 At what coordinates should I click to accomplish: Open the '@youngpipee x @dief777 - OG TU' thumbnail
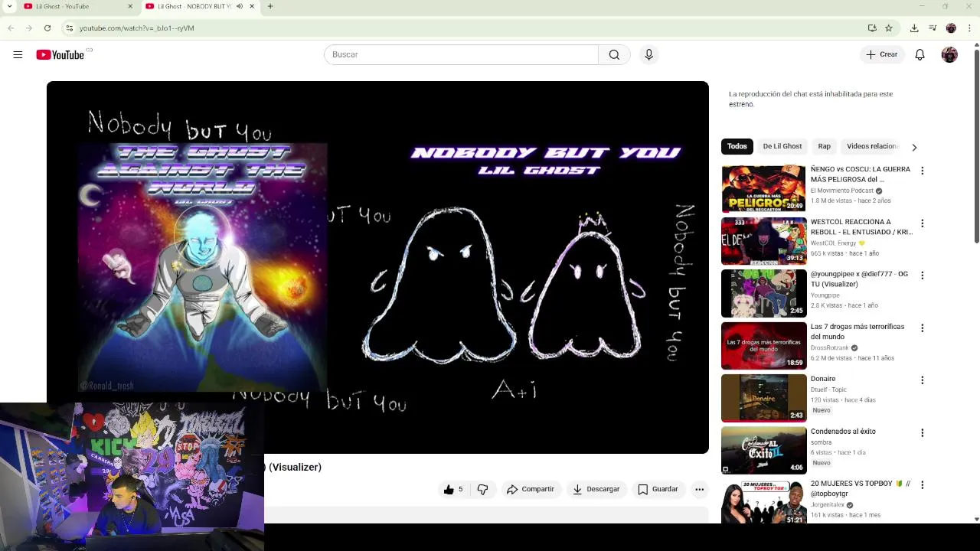point(763,293)
